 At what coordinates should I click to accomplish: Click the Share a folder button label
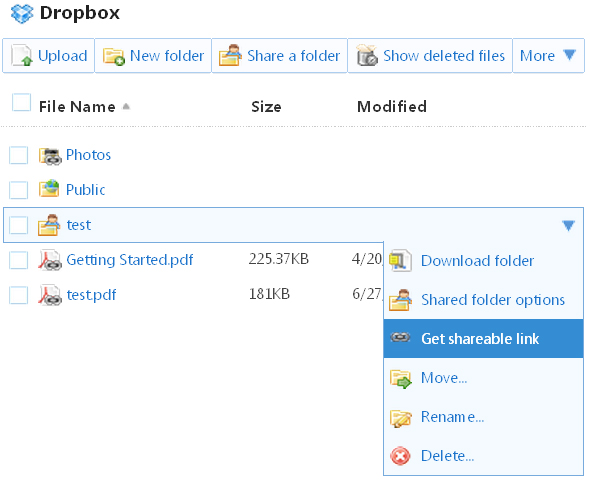coord(293,56)
